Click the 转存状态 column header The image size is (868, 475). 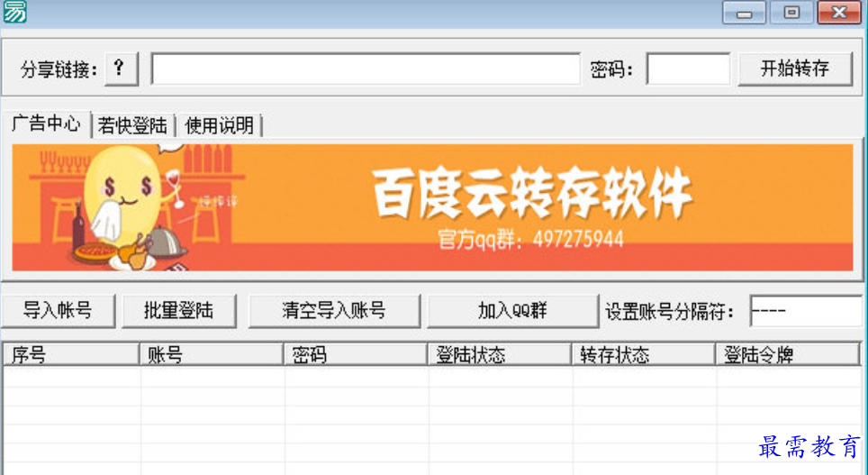click(643, 354)
